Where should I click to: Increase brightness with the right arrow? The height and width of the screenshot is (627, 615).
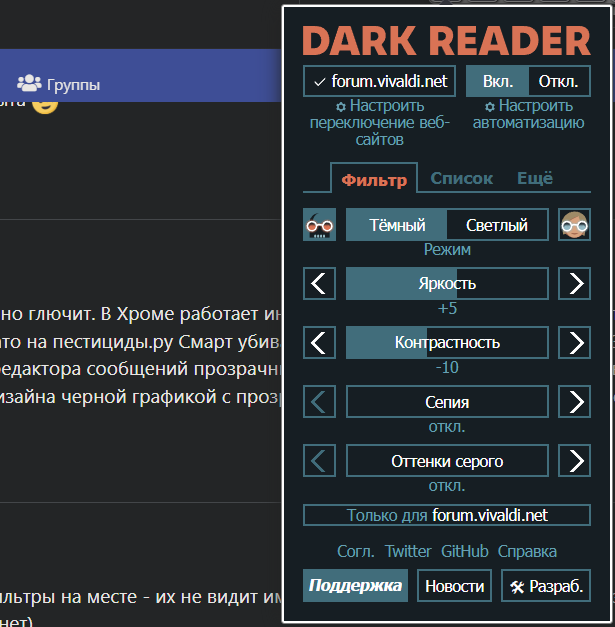pos(574,284)
